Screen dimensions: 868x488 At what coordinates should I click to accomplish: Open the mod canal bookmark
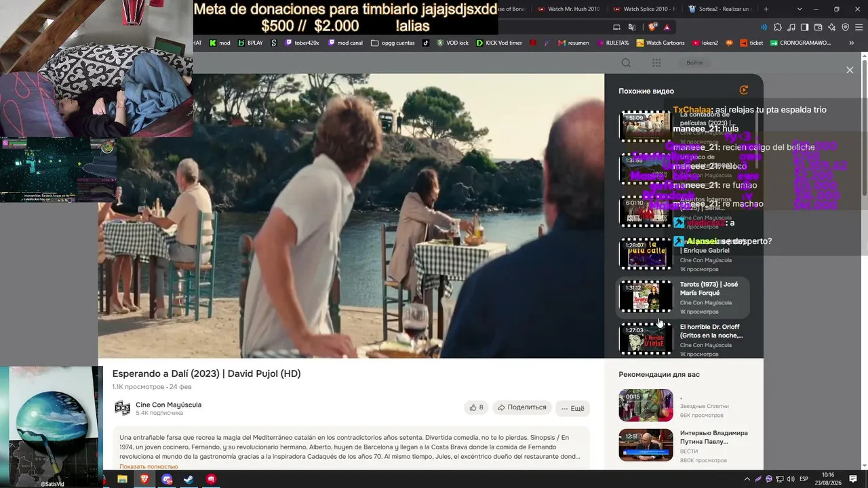click(345, 43)
